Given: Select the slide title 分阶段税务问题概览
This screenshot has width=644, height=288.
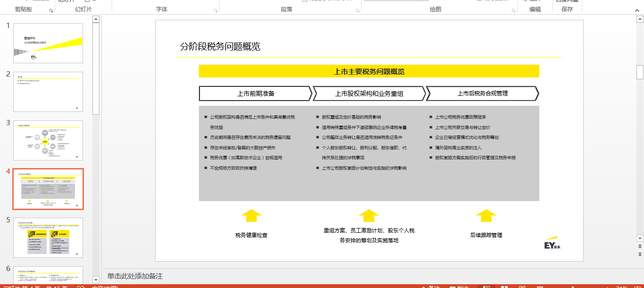Looking at the screenshot, I should point(220,46).
